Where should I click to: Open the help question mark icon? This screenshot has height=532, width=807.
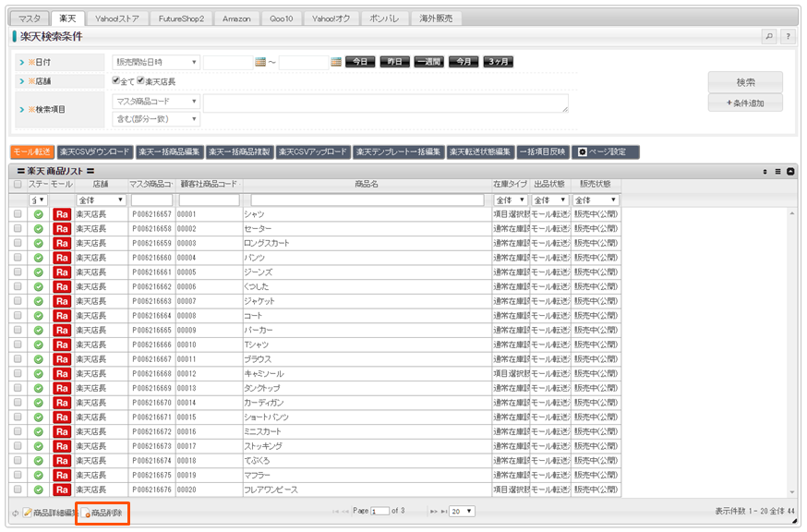(788, 36)
